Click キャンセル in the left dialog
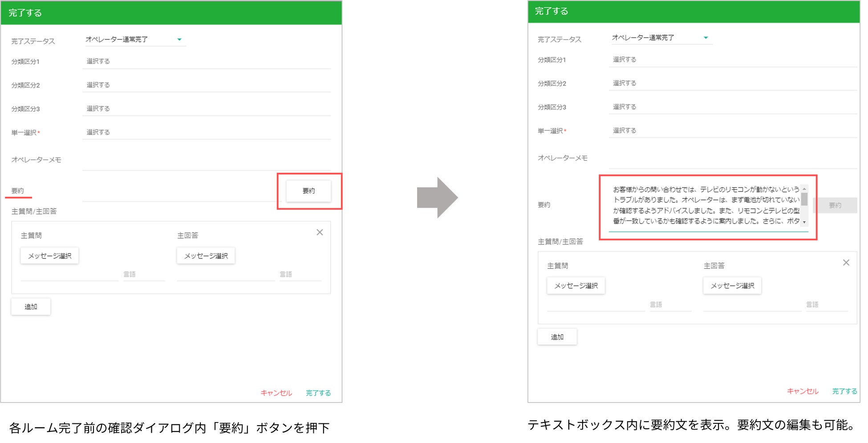Viewport: 868px width, 443px height. click(276, 393)
